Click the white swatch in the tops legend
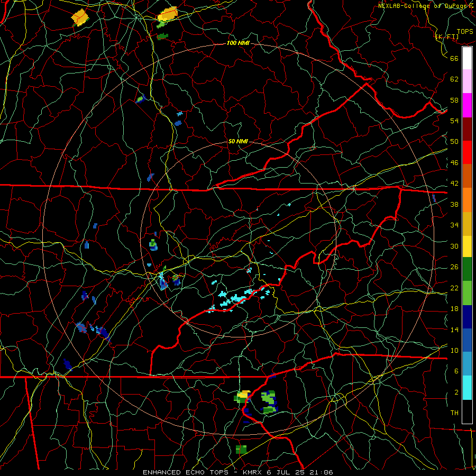 click(467, 58)
